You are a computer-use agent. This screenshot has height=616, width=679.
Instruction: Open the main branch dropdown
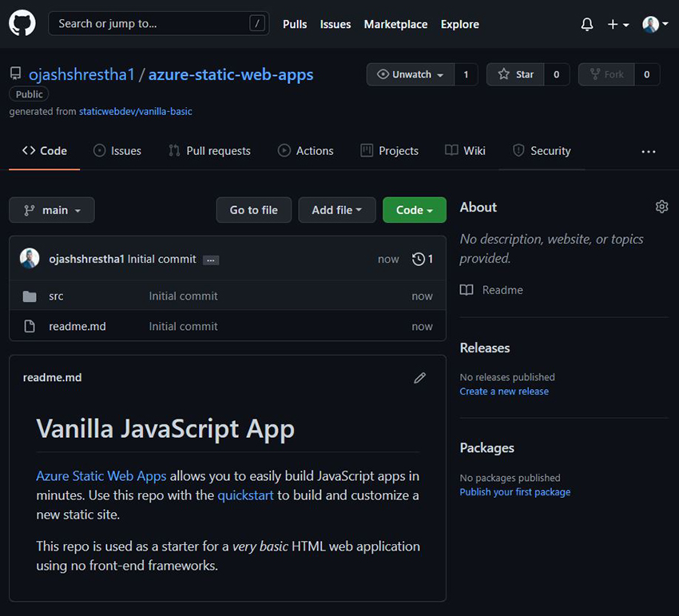click(51, 209)
